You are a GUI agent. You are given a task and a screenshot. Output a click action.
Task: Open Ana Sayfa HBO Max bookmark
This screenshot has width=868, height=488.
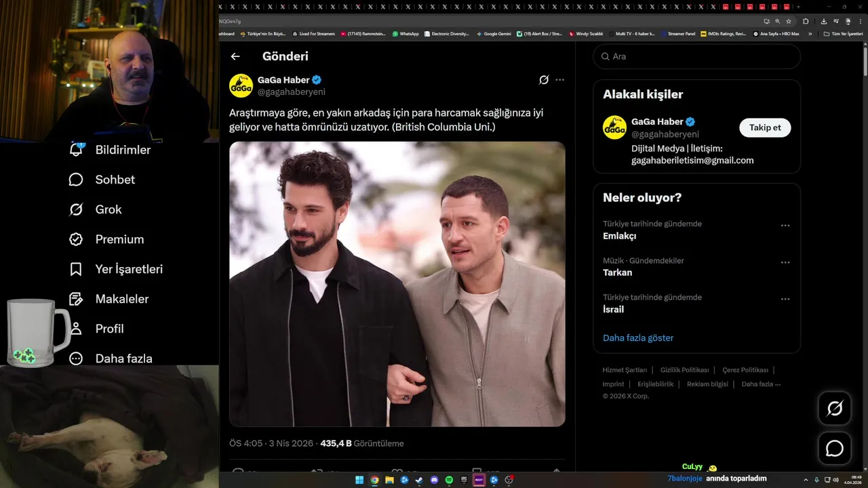pos(776,33)
